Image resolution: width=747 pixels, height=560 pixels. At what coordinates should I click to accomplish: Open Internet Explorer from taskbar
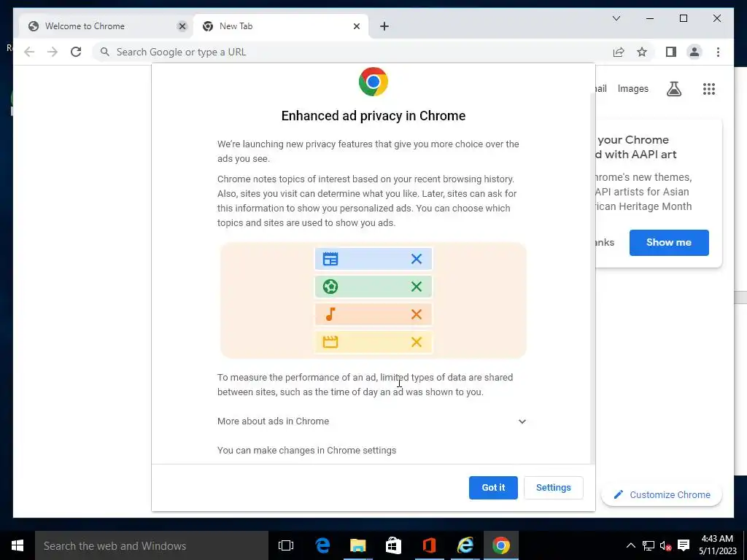point(465,545)
